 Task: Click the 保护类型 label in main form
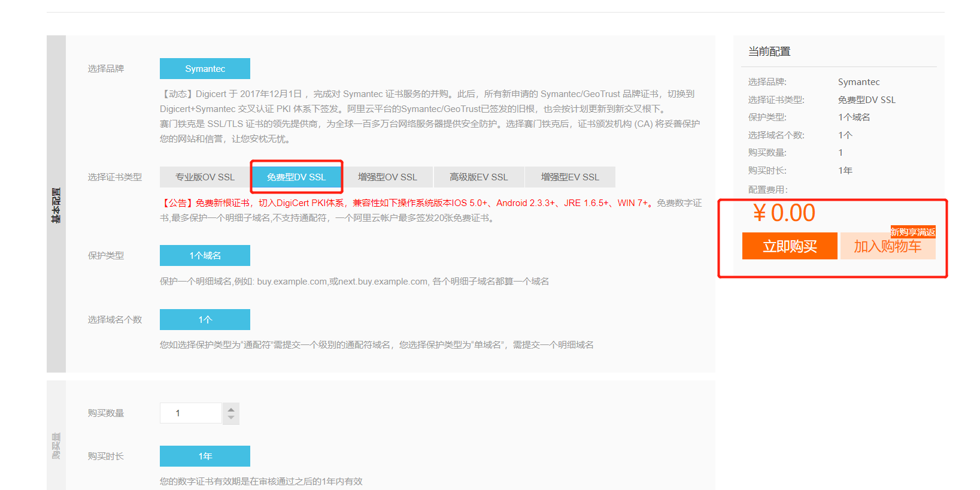tap(106, 256)
